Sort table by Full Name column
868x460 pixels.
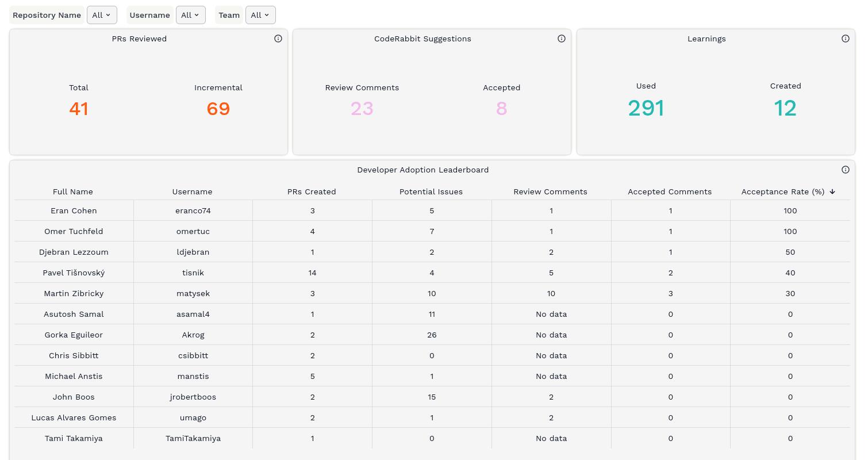tap(73, 191)
